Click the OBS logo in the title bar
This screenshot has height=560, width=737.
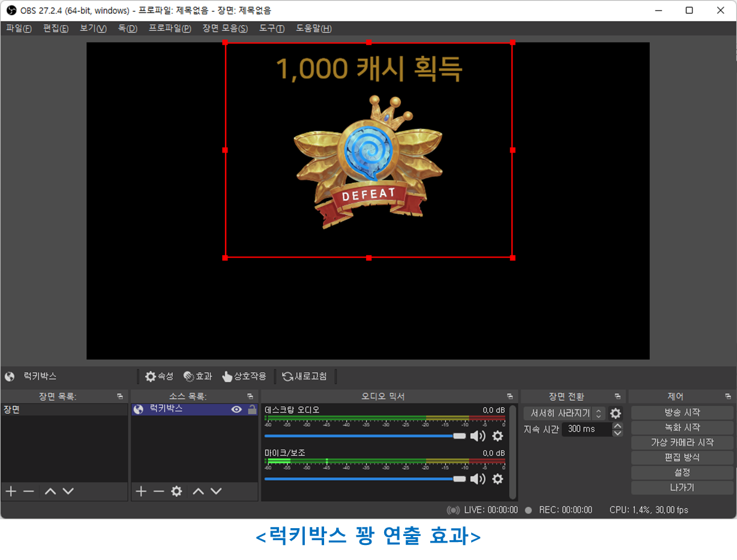pyautogui.click(x=11, y=10)
